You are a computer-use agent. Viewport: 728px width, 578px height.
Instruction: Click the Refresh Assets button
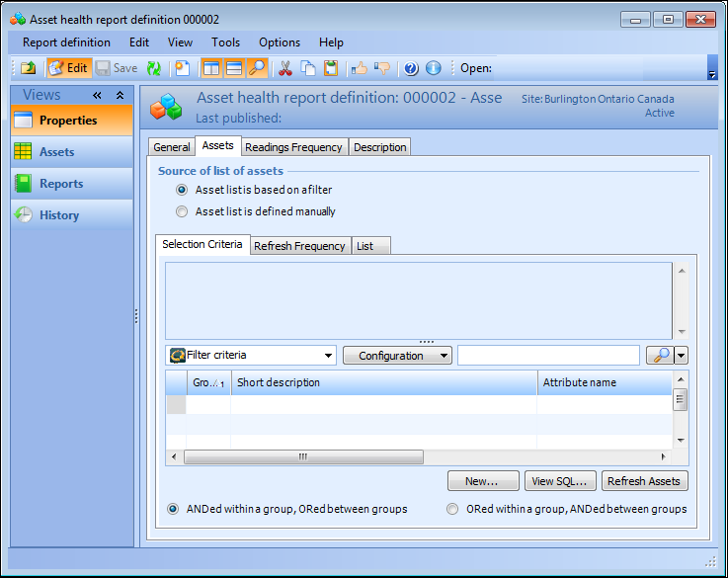point(644,481)
